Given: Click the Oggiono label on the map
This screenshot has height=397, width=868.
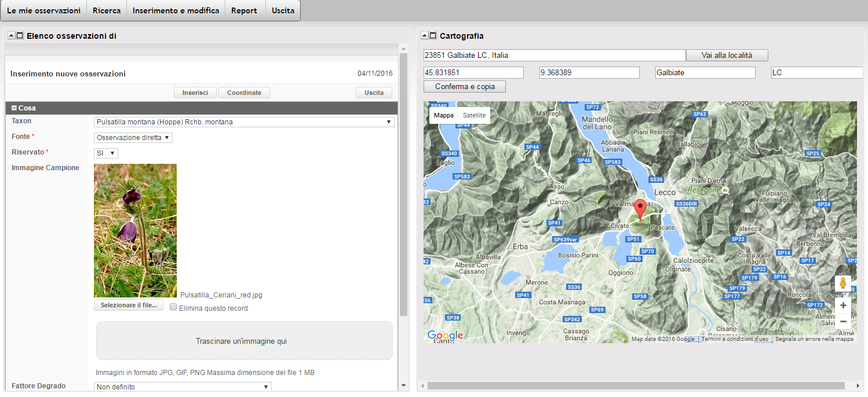Looking at the screenshot, I should [x=621, y=273].
